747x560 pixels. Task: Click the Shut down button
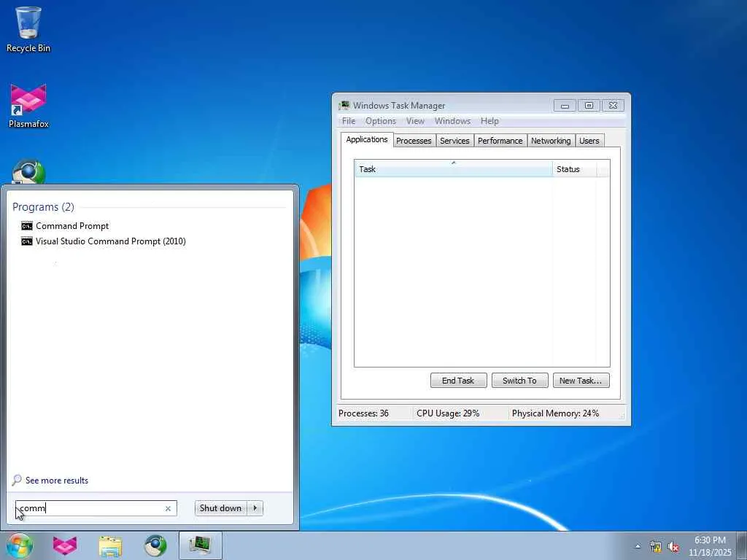pos(221,508)
